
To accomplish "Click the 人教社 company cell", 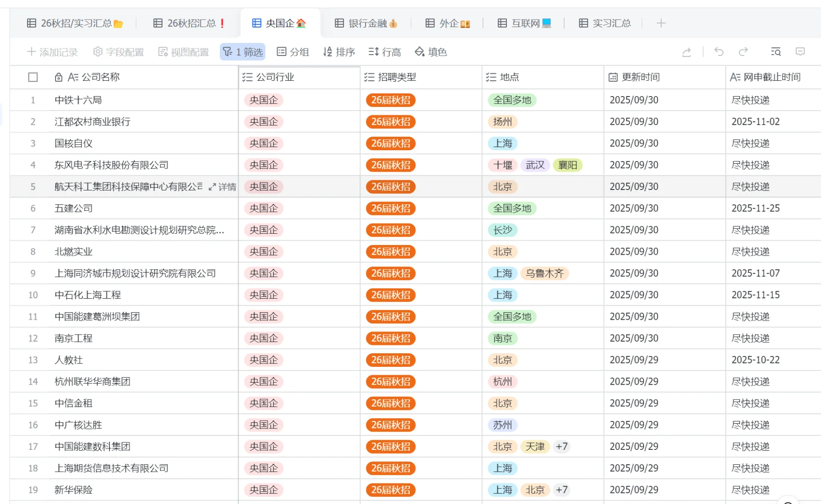I will coord(145,360).
